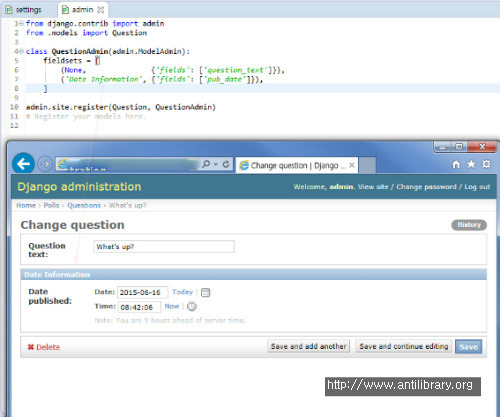
Task: Click the 'pub_date' string in code
Action: coord(226,79)
